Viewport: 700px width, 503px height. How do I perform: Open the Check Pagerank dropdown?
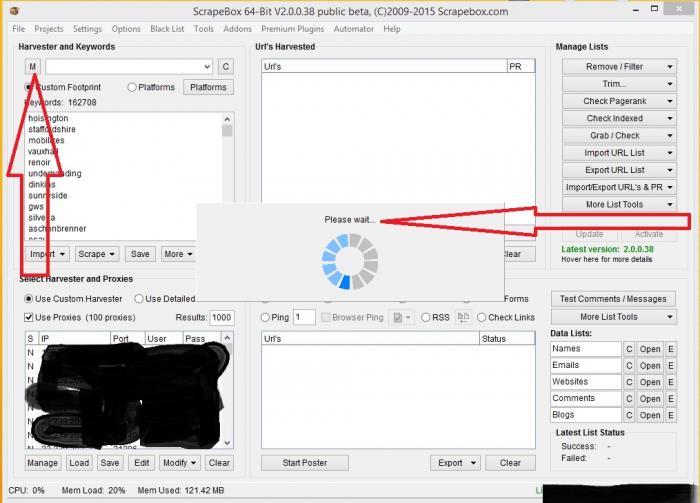[x=619, y=101]
